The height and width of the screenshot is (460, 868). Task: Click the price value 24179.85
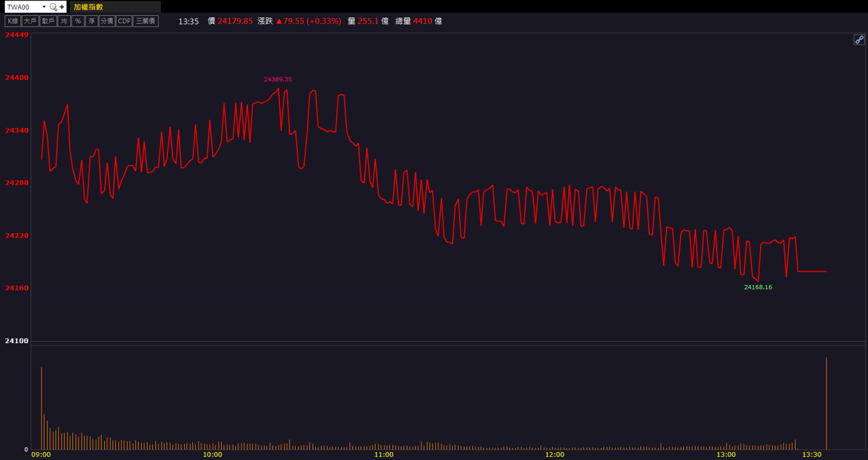(235, 21)
